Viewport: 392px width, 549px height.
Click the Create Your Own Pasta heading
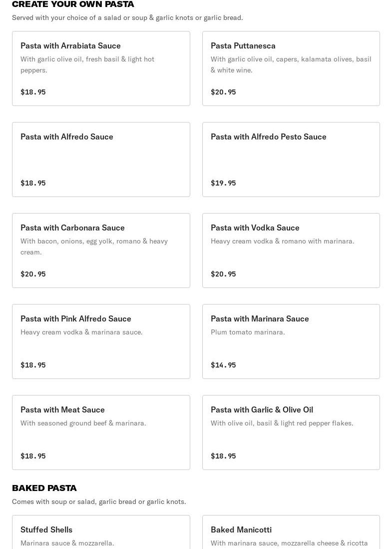pyautogui.click(x=73, y=4)
